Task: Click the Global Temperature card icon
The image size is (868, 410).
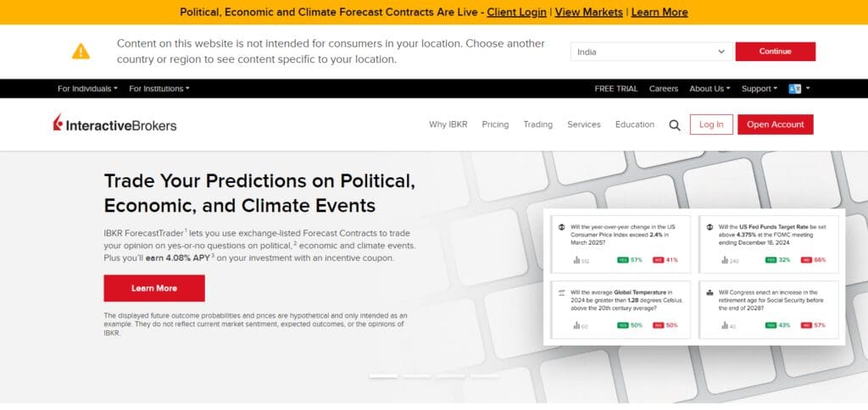Action: pyautogui.click(x=561, y=292)
